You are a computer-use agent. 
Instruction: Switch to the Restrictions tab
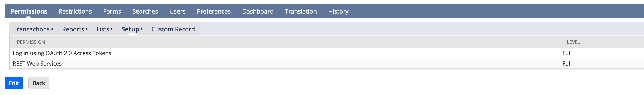click(75, 11)
